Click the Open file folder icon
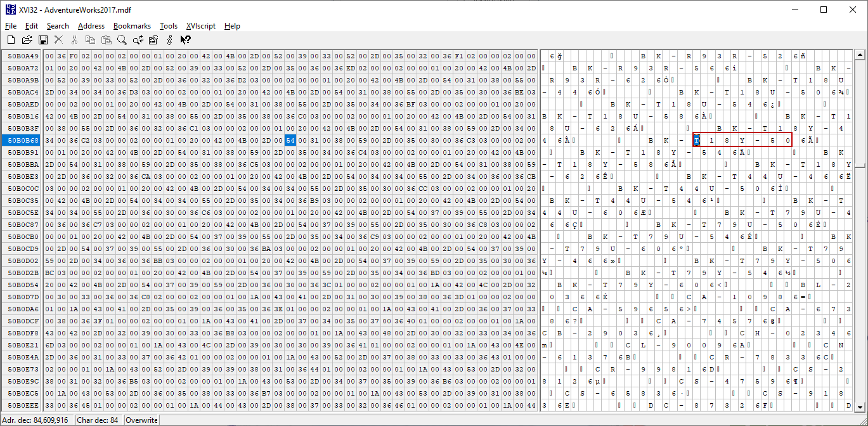Viewport: 868px width, 426px height. tap(27, 40)
